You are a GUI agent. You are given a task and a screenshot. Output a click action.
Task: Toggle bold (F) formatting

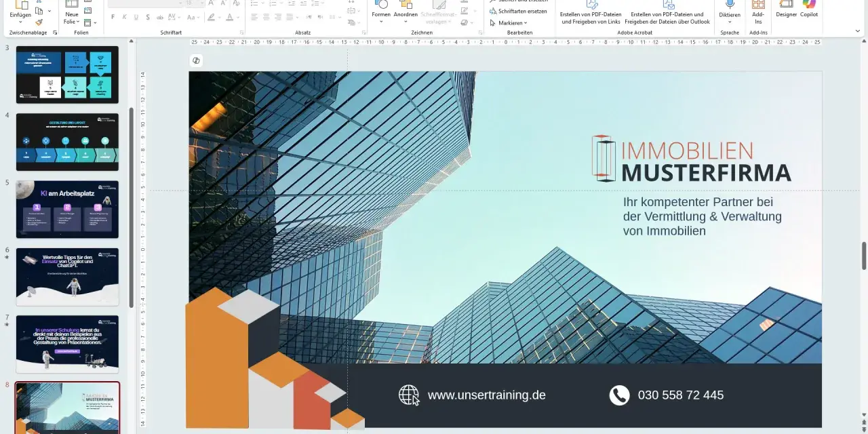(113, 17)
